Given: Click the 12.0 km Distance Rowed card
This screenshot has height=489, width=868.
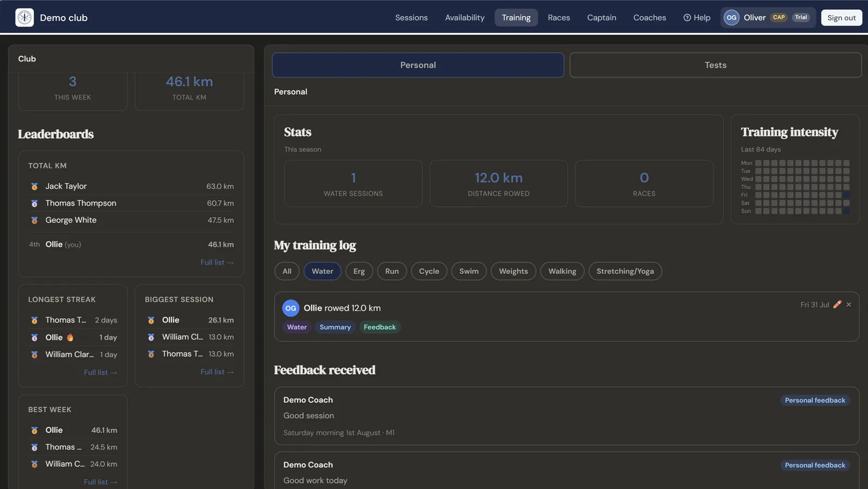Looking at the screenshot, I should pyautogui.click(x=499, y=183).
